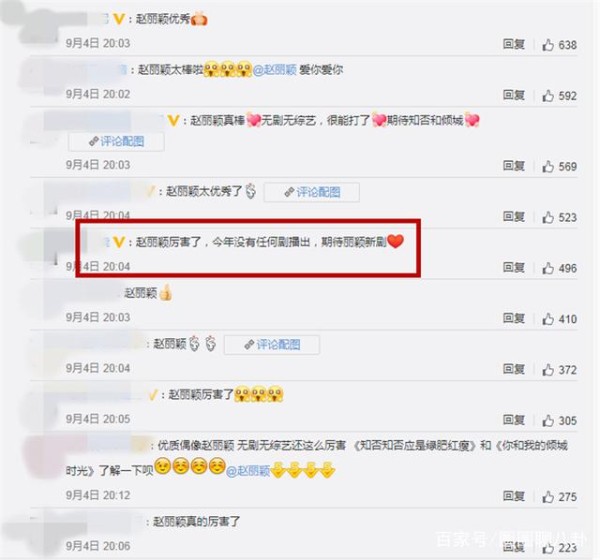Image resolution: width=600 pixels, height=560 pixels.
Task: Click 回复 on the 638-like comment
Action: tap(514, 44)
